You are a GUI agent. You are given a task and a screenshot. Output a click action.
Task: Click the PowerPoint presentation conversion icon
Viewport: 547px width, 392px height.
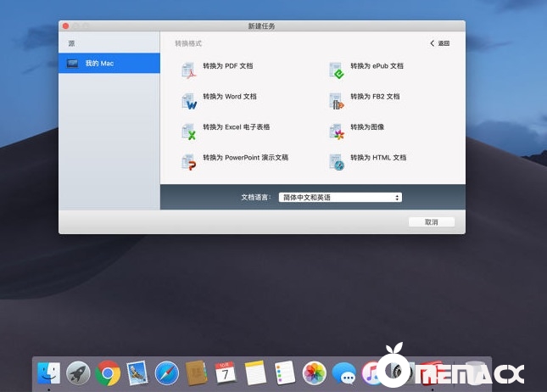[x=189, y=162]
